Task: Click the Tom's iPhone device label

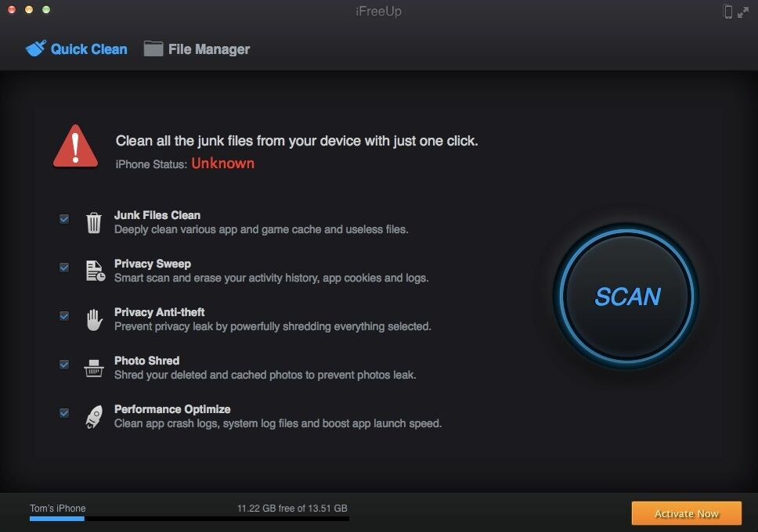Action: [57, 509]
